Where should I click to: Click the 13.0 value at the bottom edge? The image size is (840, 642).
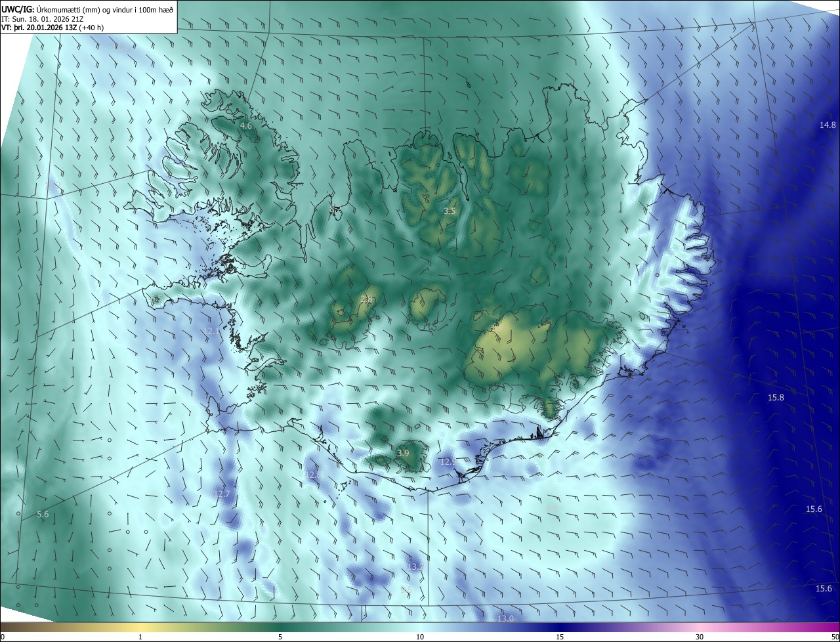point(505,618)
